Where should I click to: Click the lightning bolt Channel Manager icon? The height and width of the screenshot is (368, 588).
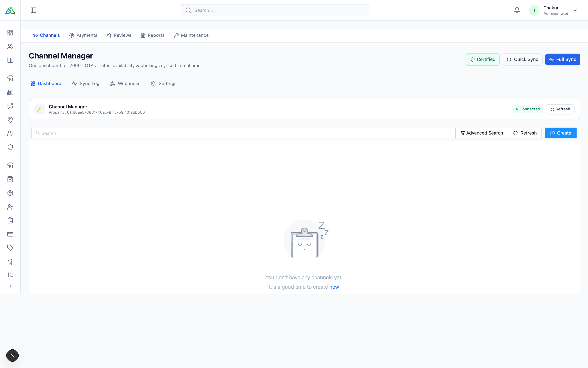(x=39, y=109)
